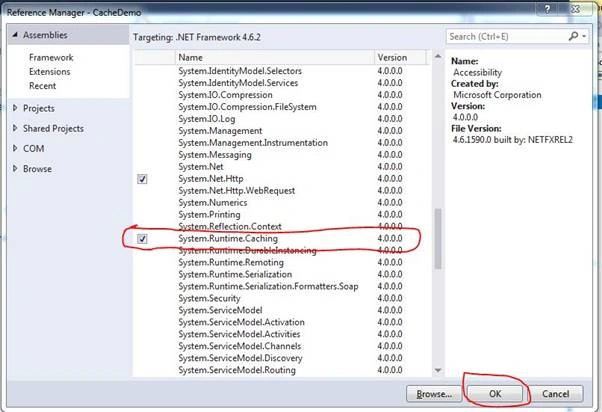Select the Framework category

pos(51,58)
